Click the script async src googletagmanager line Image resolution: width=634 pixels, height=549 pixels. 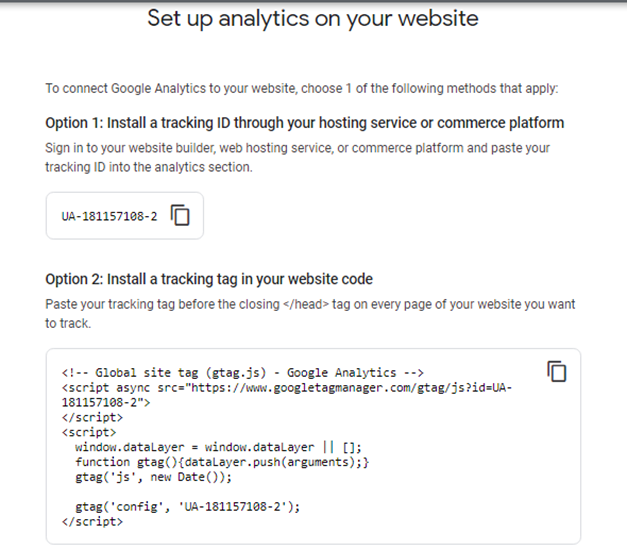coord(287,388)
